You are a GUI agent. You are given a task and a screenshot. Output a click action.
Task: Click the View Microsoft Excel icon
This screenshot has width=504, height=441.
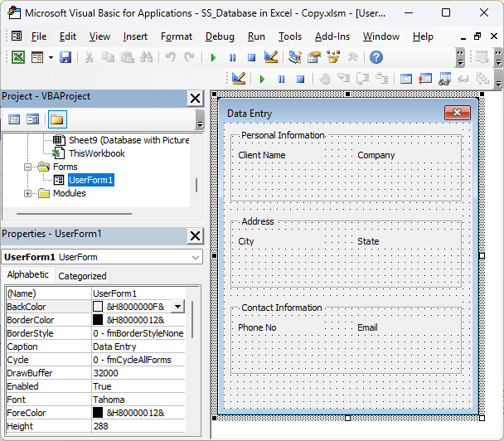(17, 57)
